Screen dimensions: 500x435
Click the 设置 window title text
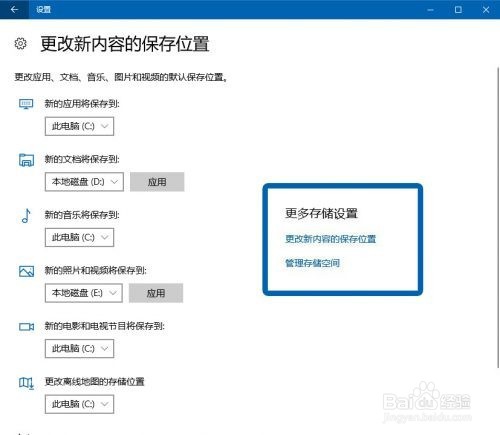click(43, 10)
